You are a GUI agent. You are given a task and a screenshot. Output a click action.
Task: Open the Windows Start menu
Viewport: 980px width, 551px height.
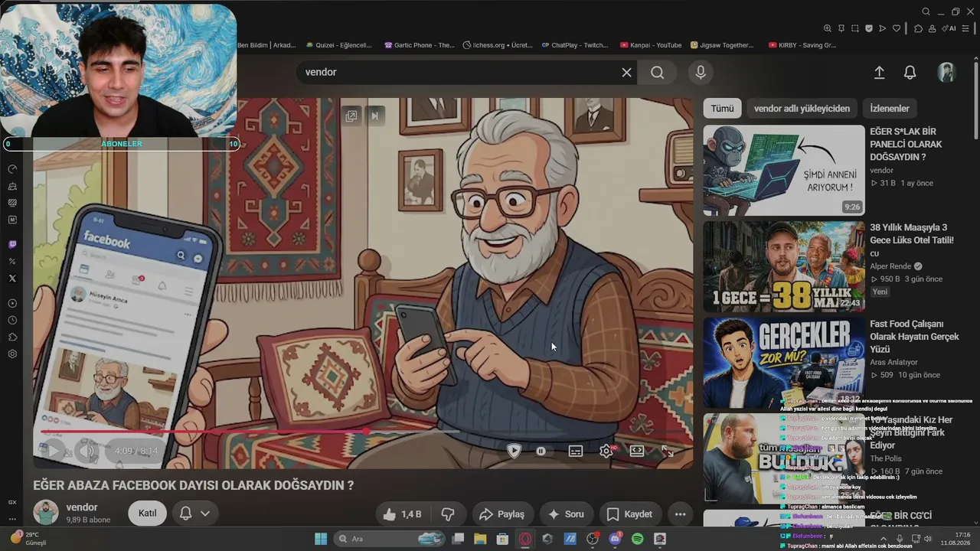(x=320, y=539)
